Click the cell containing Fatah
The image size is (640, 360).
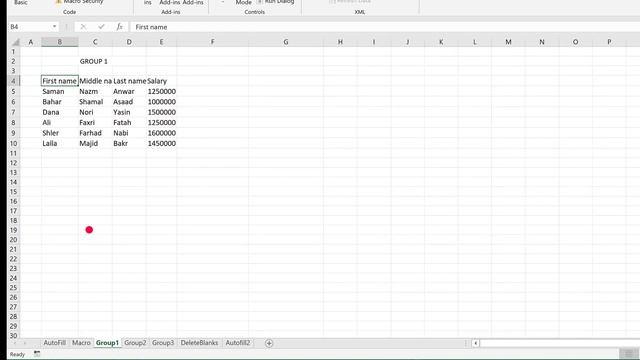tap(129, 122)
